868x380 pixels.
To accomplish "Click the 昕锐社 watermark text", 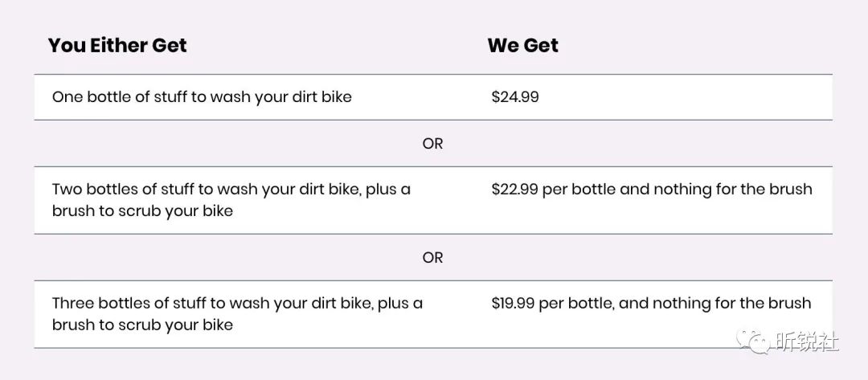I will pos(807,341).
